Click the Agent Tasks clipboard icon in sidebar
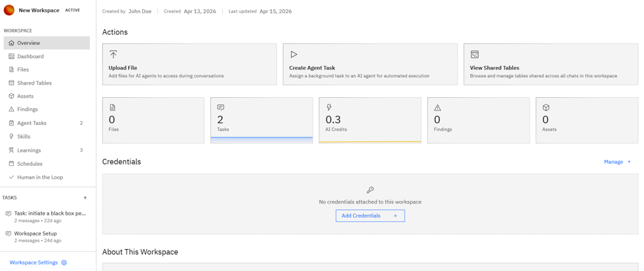The height and width of the screenshot is (271, 644). click(11, 123)
